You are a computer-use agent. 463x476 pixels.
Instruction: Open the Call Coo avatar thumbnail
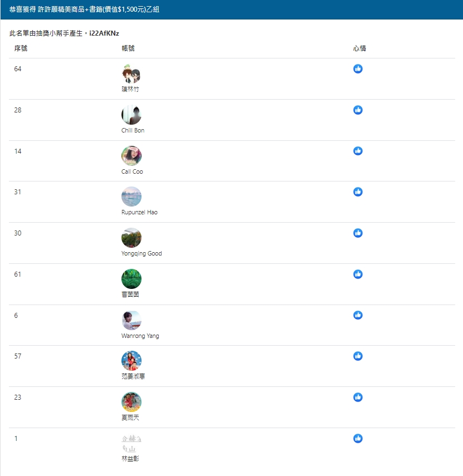[x=131, y=156]
